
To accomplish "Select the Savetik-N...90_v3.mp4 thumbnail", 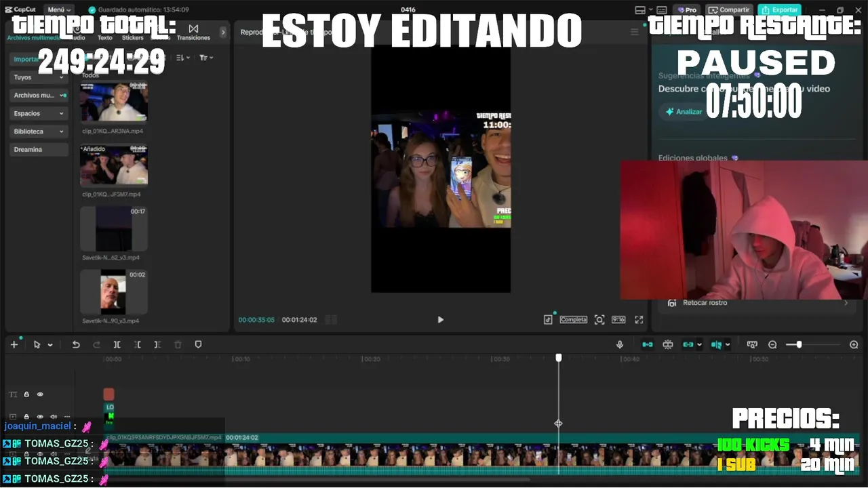I will point(114,291).
